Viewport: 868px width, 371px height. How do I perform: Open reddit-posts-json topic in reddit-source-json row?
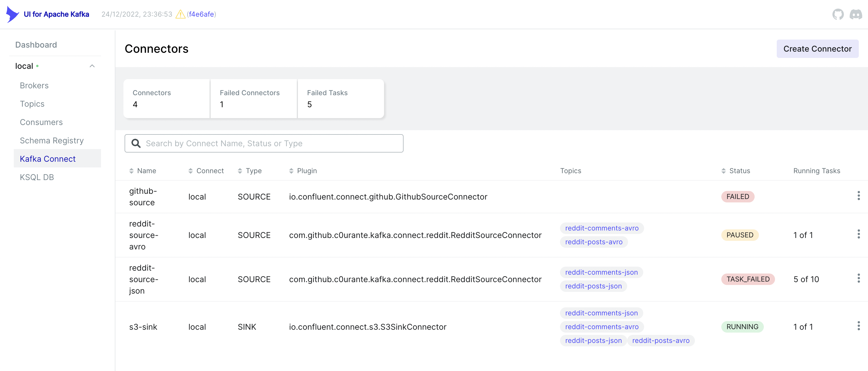point(593,286)
